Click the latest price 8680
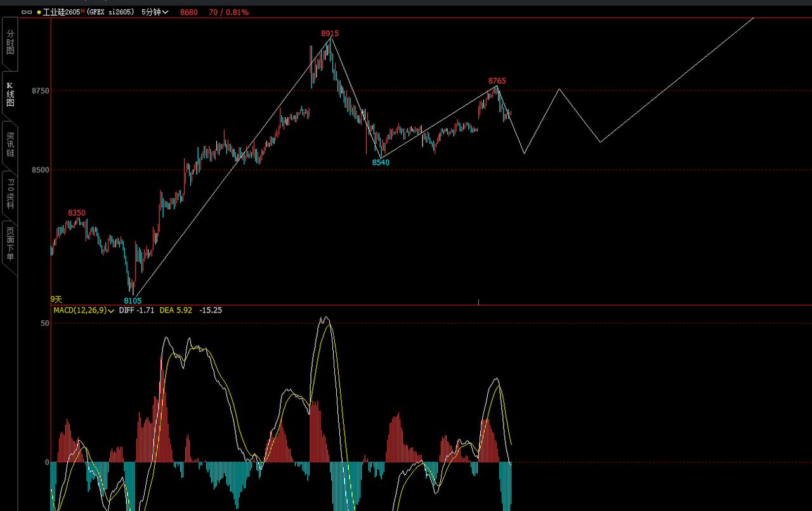 coord(188,12)
